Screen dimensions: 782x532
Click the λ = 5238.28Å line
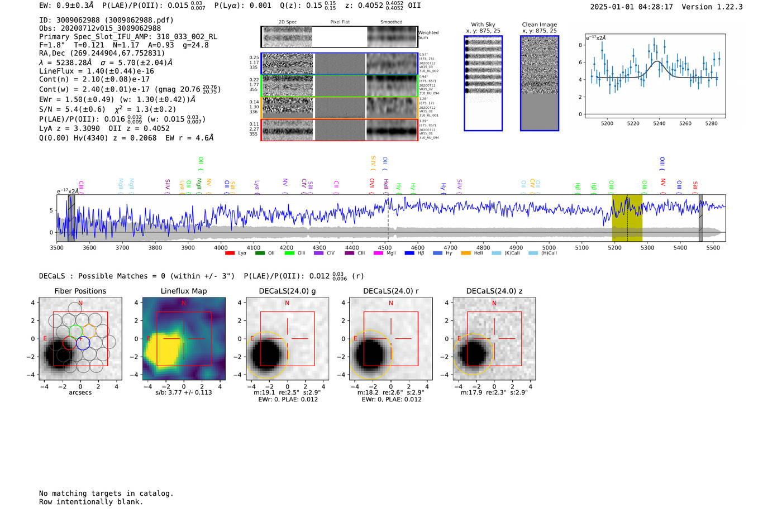[106, 63]
